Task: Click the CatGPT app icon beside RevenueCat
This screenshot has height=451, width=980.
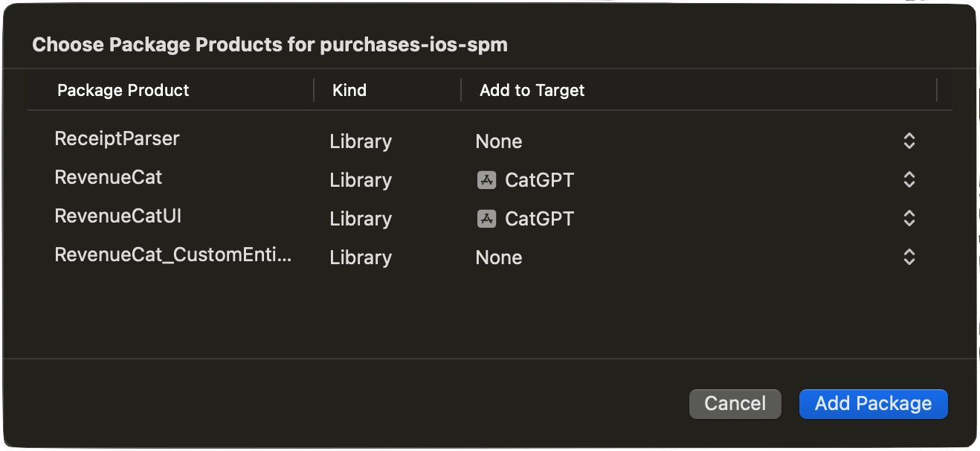Action: pos(486,179)
